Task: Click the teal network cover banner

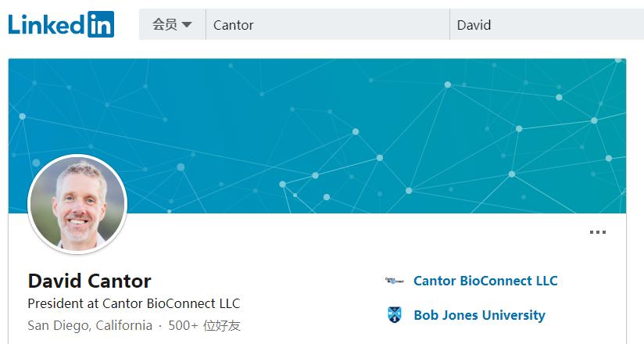Action: [352, 125]
